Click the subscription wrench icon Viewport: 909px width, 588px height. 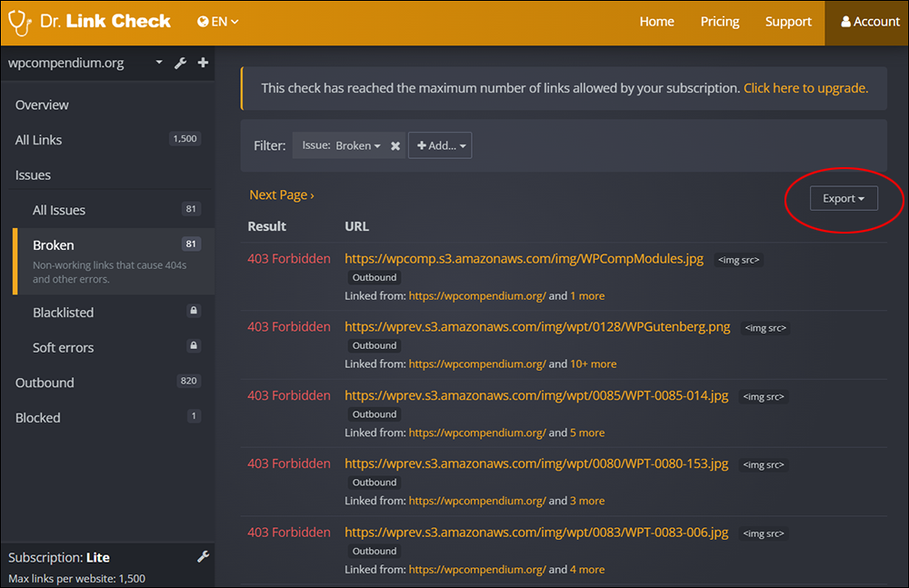point(203,557)
